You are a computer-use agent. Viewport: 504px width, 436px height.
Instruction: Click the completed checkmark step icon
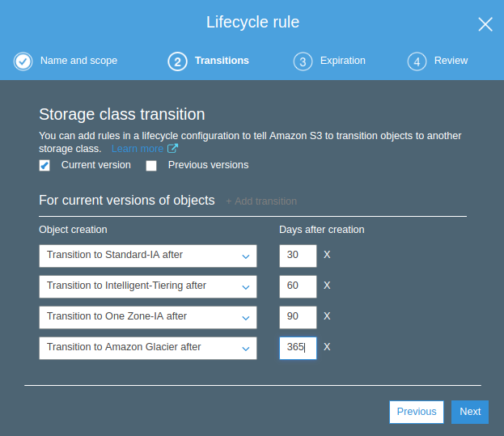tap(23, 61)
